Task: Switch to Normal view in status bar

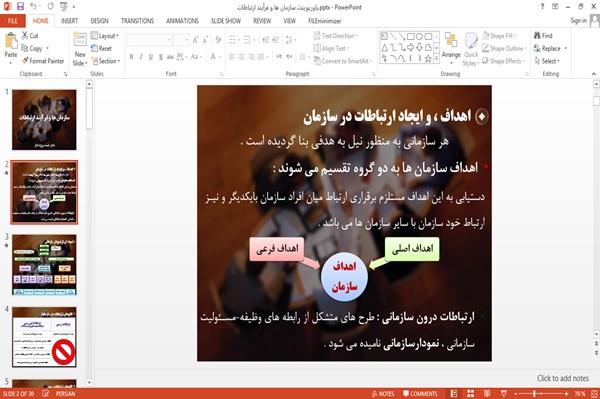Action: click(454, 394)
